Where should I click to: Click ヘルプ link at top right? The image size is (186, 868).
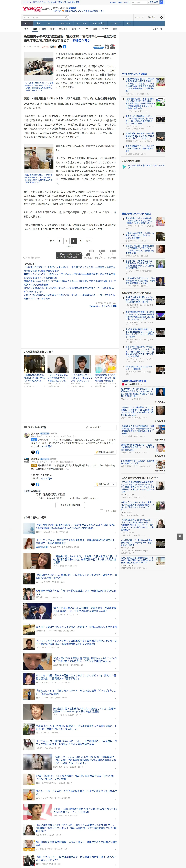point(127,2)
